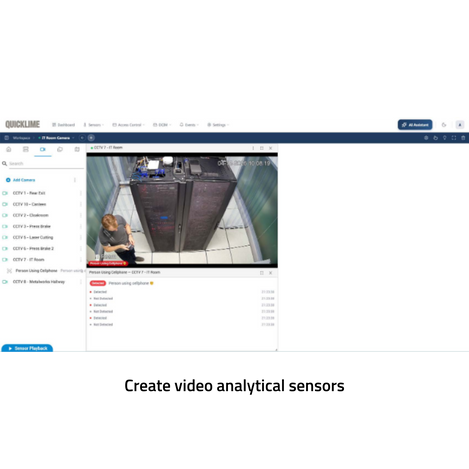469x469 pixels.
Task: Open the kebab menu for CCTV 6 - Press Brake 2
Action: pos(81,248)
